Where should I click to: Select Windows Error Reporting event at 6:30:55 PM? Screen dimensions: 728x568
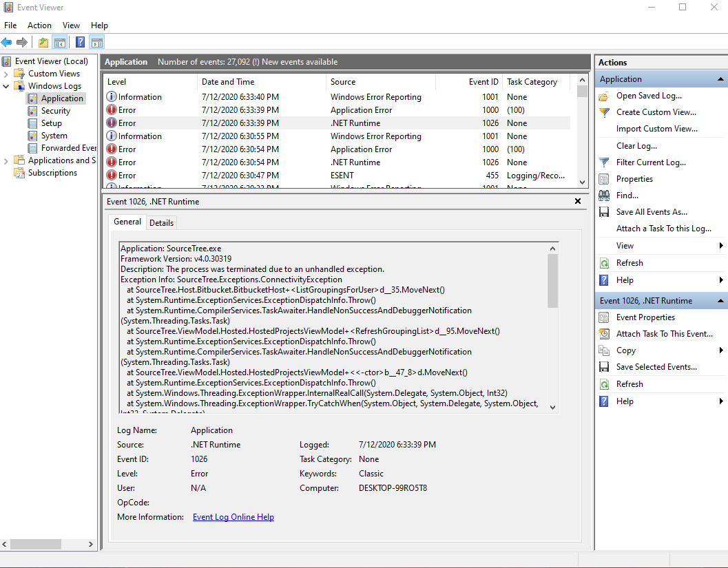point(337,136)
